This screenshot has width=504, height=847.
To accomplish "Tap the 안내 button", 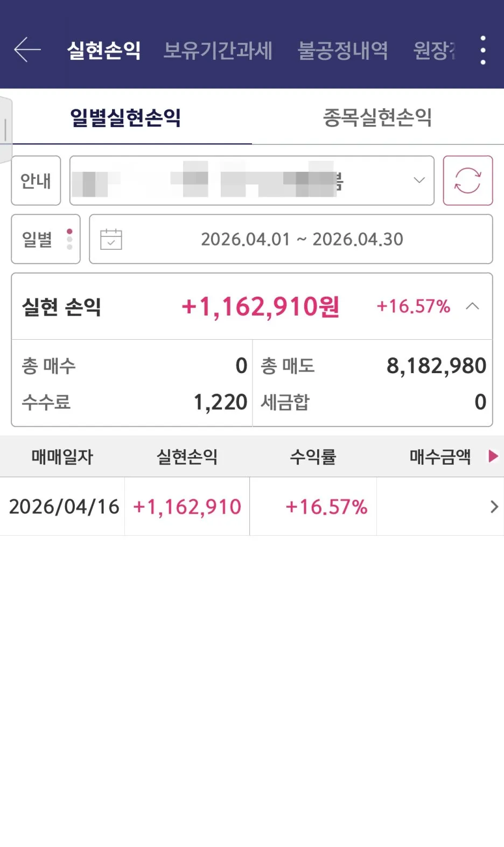I will [x=36, y=180].
